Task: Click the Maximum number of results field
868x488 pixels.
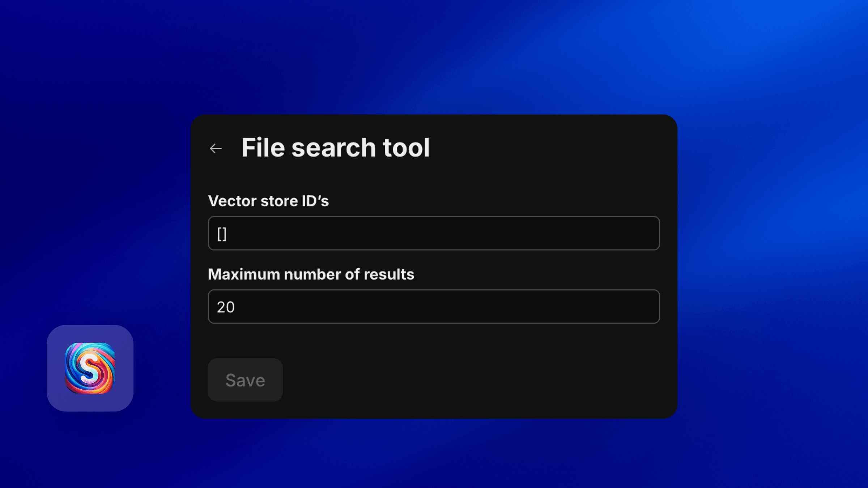Action: [433, 307]
